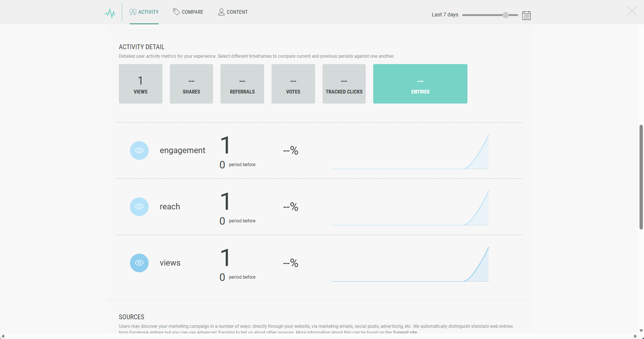644x339 pixels.
Task: Click the views trend chart
Action: pos(410,265)
